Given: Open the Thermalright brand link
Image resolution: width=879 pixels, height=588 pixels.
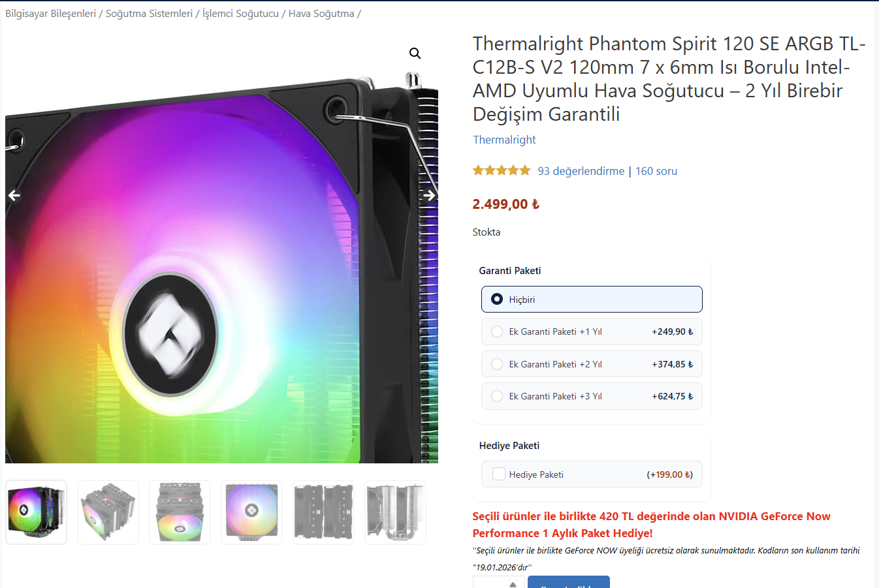Looking at the screenshot, I should pos(504,140).
